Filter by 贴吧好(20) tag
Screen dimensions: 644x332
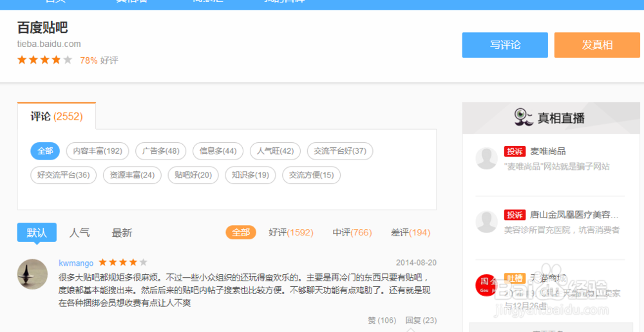coord(193,175)
